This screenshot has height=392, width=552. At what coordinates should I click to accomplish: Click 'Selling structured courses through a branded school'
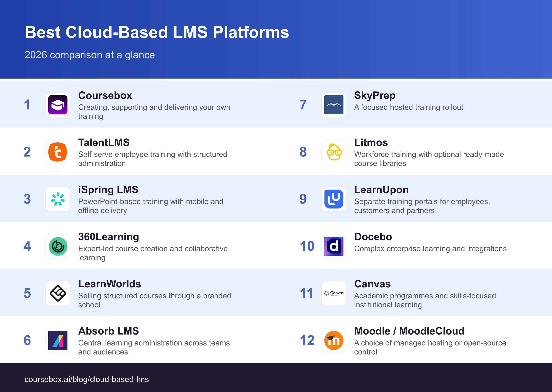[154, 300]
